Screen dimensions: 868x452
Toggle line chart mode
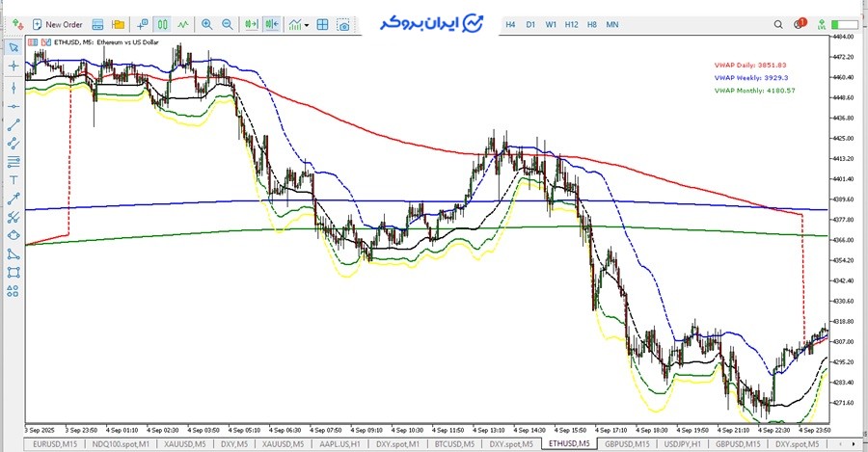(183, 24)
